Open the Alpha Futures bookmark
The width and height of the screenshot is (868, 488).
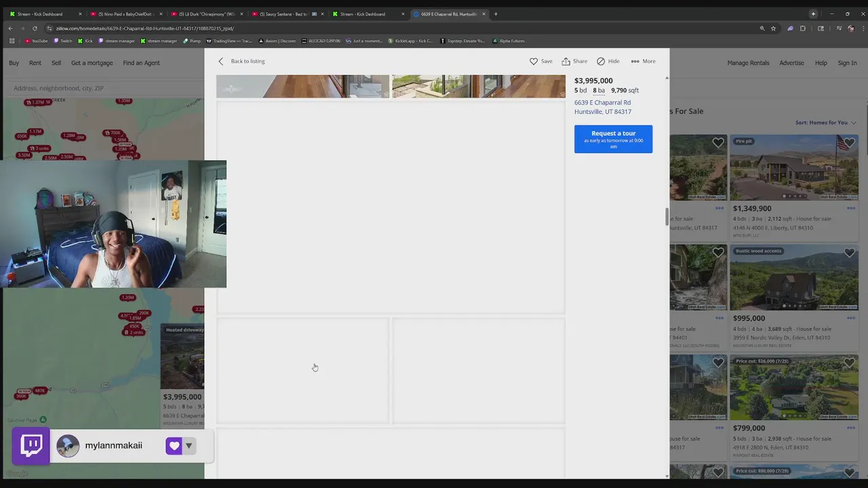coord(509,41)
